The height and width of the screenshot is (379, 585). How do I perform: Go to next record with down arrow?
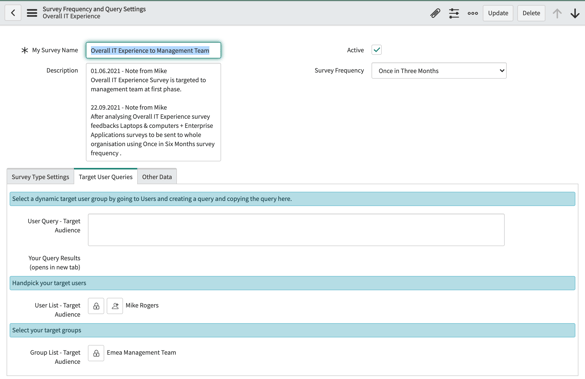pyautogui.click(x=575, y=13)
